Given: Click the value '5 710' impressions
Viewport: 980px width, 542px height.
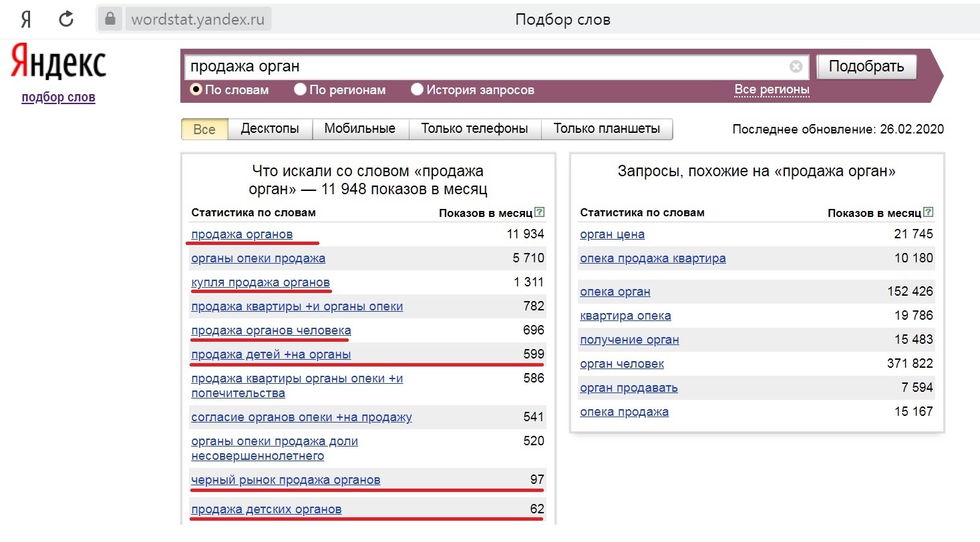Looking at the screenshot, I should (x=528, y=258).
